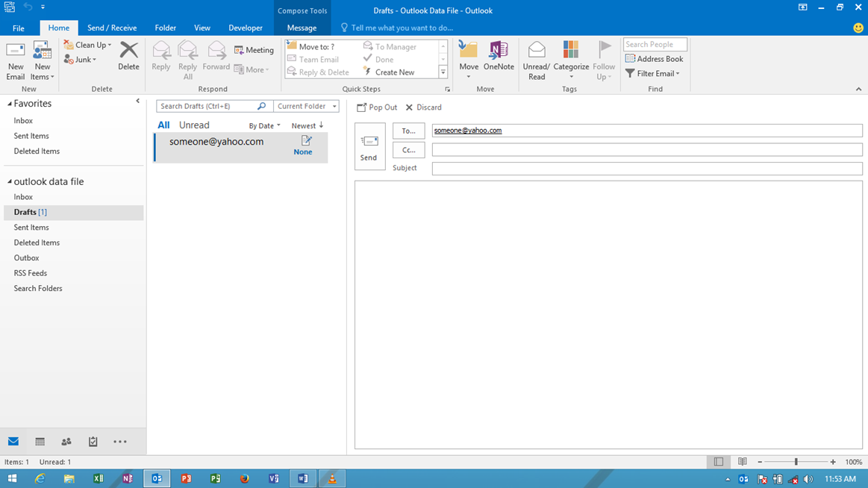
Task: Open the View ribbon tab
Action: point(202,28)
